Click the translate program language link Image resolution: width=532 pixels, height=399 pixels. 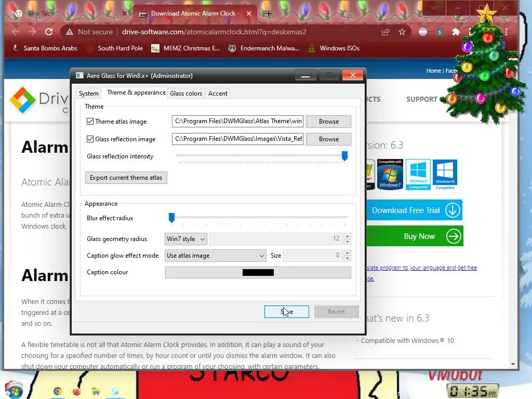click(x=422, y=268)
